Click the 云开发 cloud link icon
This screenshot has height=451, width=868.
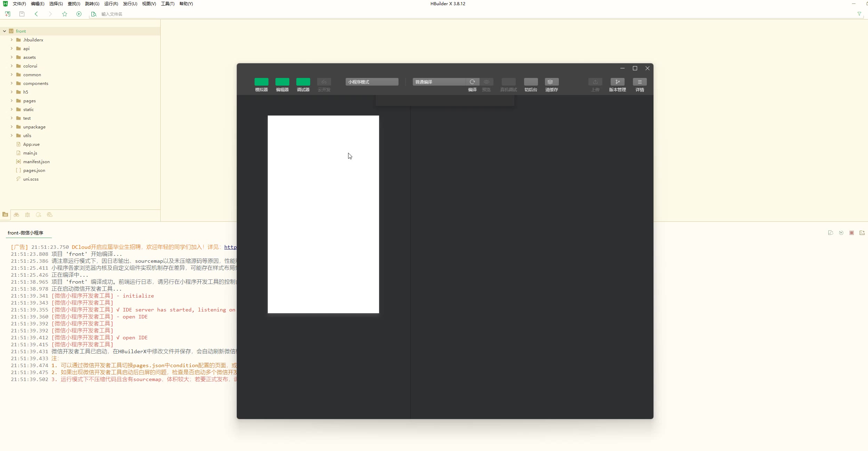tap(324, 82)
